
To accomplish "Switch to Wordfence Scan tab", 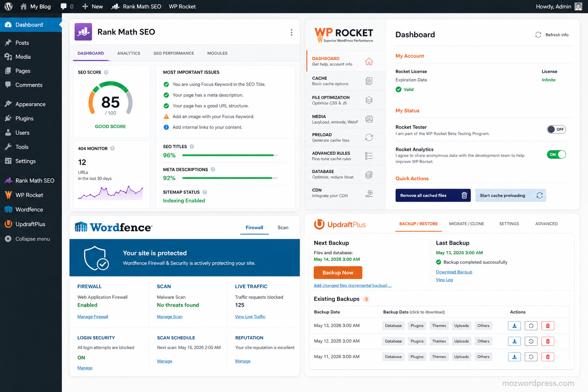I will [x=283, y=227].
